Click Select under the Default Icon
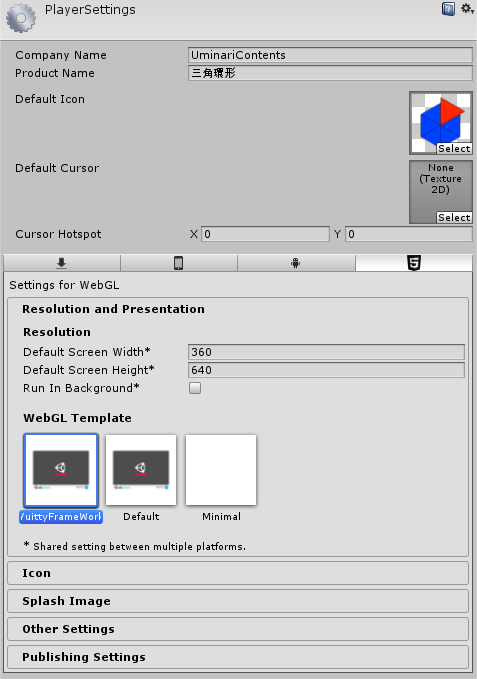The width and height of the screenshot is (477, 679). (x=454, y=149)
